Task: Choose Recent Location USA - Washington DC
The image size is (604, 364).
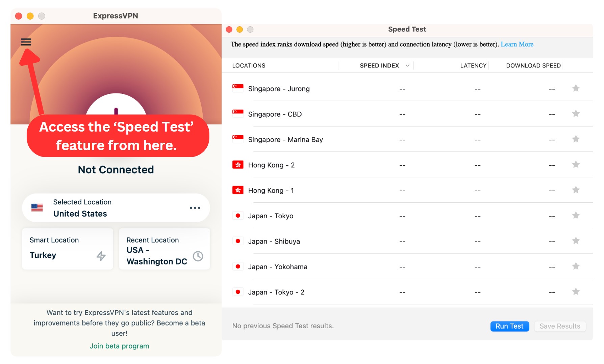Action: coord(165,249)
